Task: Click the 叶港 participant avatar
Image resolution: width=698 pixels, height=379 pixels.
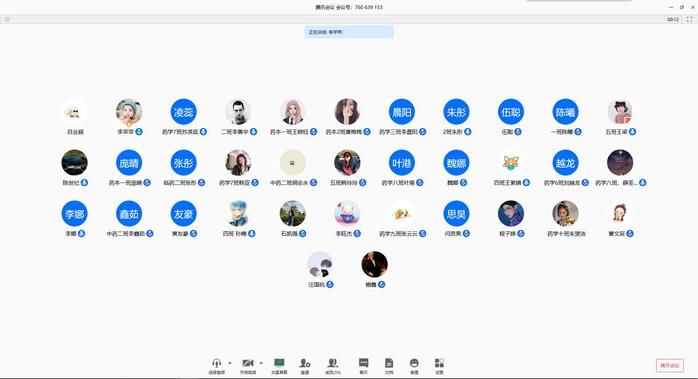Action: 402,163
